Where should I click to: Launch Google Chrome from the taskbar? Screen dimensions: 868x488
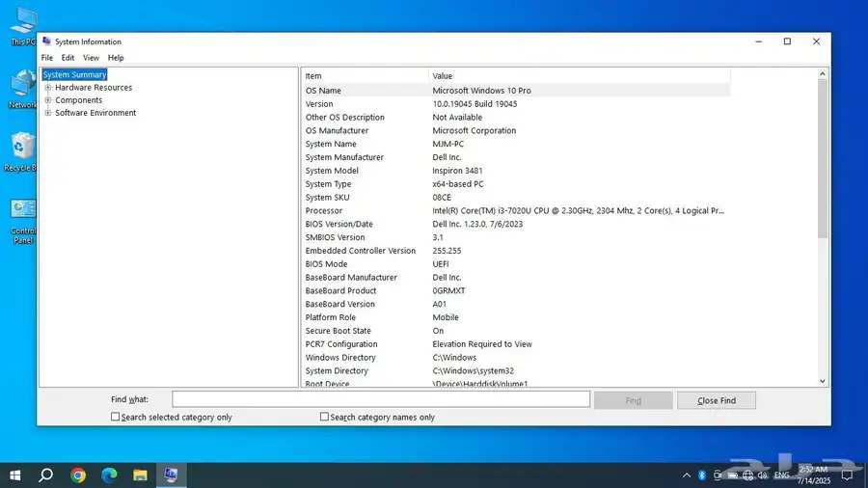[x=78, y=475]
